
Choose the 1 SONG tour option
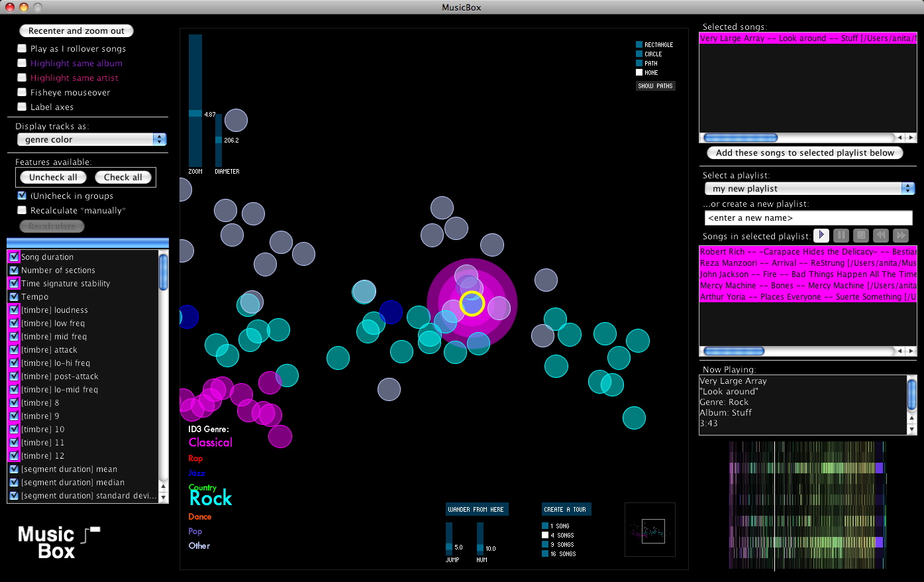[545, 526]
